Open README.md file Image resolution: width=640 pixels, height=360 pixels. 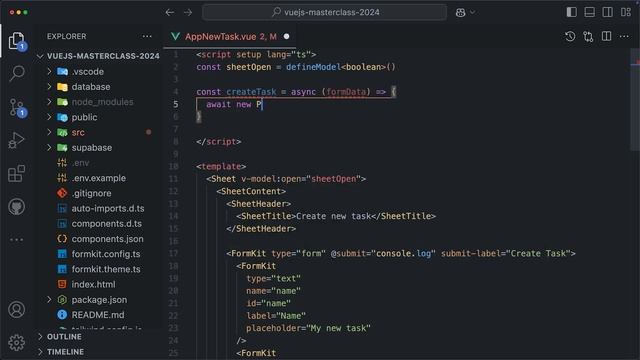[x=98, y=315]
